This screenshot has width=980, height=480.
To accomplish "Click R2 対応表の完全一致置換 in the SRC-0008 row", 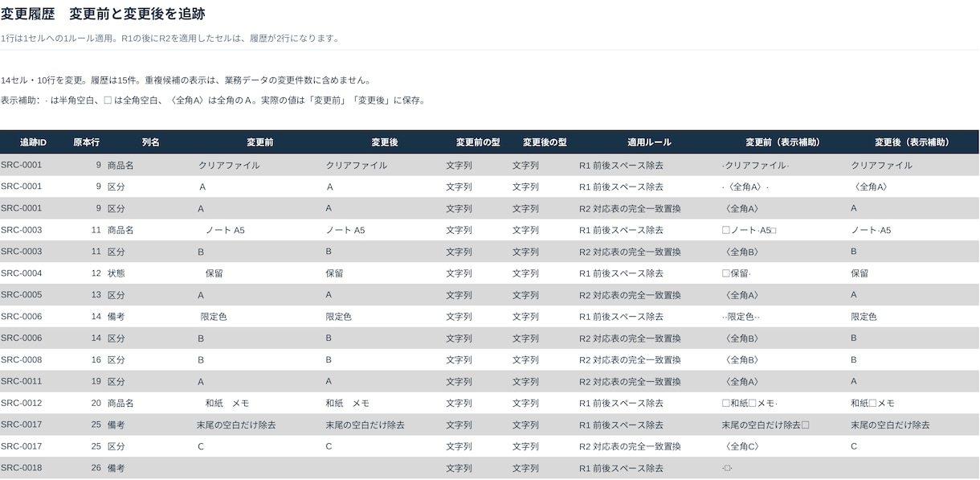I will 630,360.
